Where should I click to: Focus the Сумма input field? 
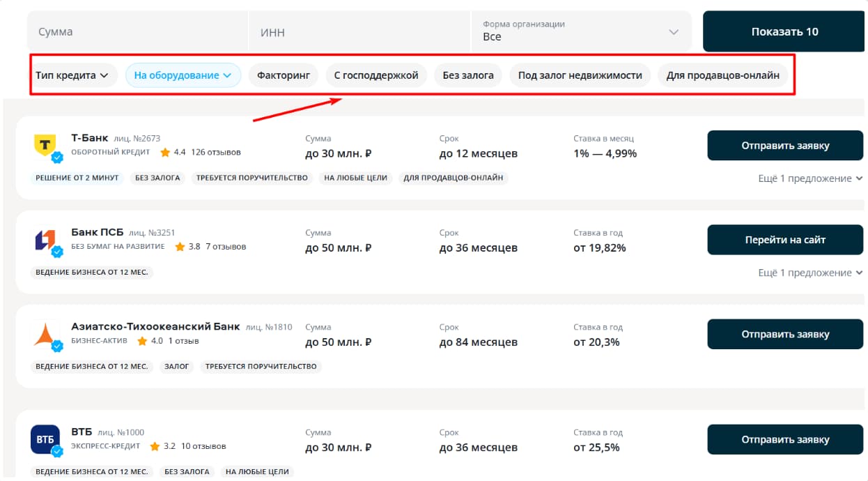point(138,31)
